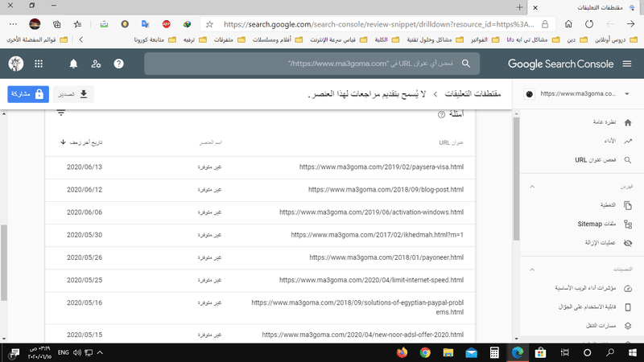Open the Google account avatar
The height and width of the screenshot is (362, 644).
tap(16, 64)
